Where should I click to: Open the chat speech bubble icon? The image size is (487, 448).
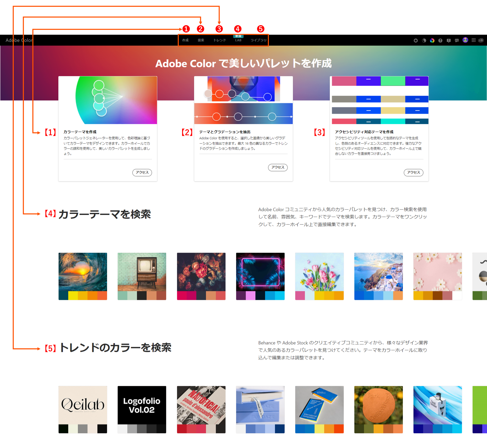457,40
